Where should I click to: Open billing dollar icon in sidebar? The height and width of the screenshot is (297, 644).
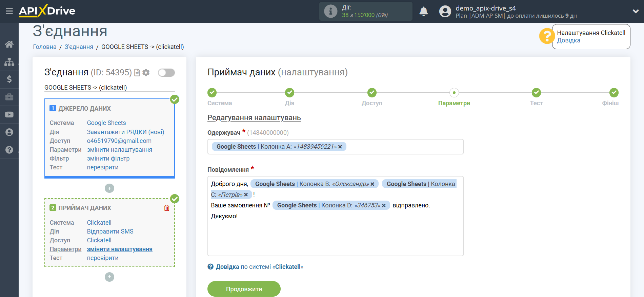(9, 79)
